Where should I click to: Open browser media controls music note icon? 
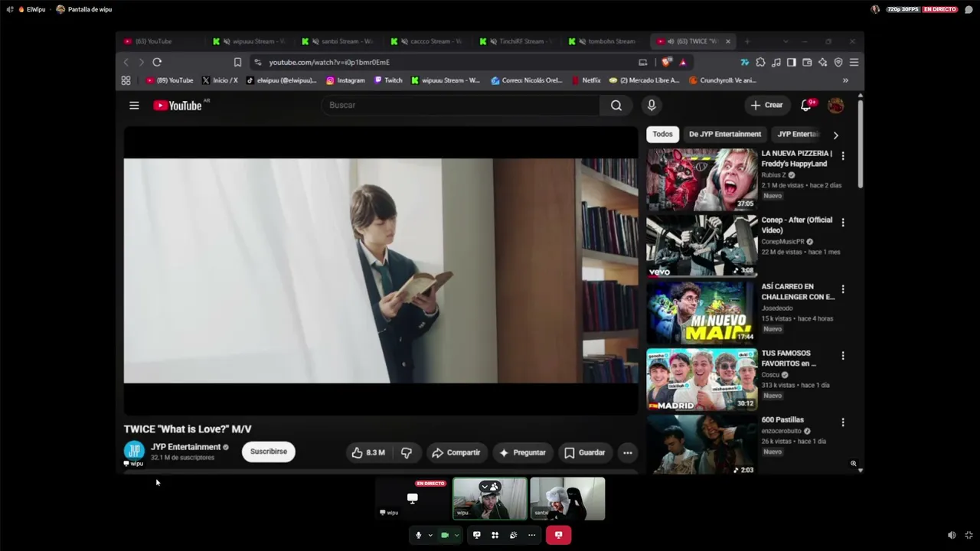pyautogui.click(x=776, y=62)
